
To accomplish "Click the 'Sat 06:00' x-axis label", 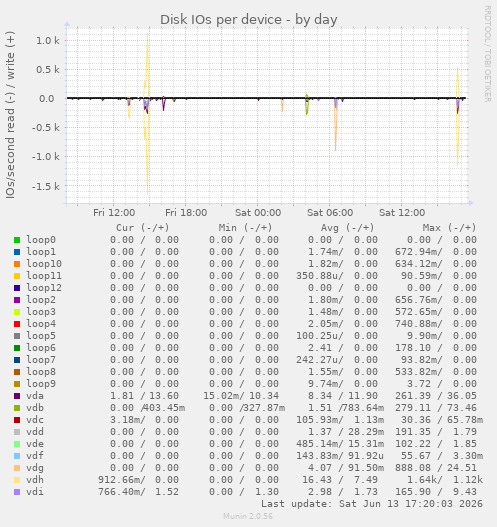I will tap(330, 213).
